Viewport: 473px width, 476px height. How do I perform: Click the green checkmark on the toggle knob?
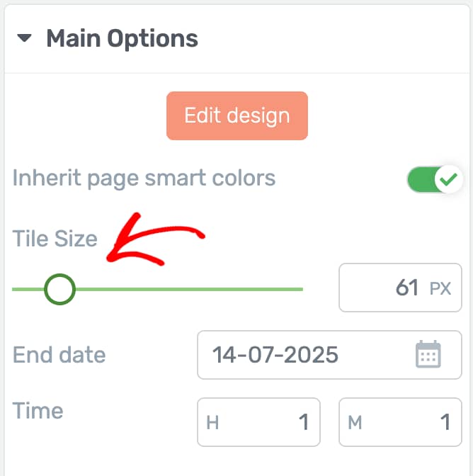[x=448, y=179]
